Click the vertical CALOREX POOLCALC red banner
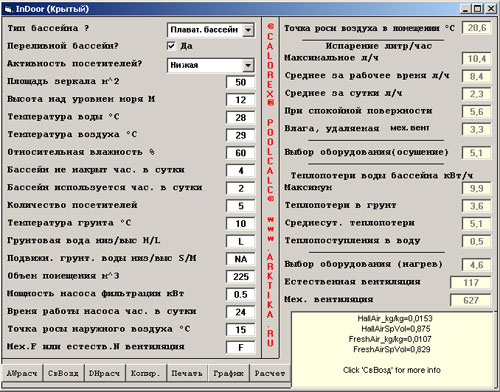Image resolution: width=500 pixels, height=392 pixels. click(x=270, y=185)
